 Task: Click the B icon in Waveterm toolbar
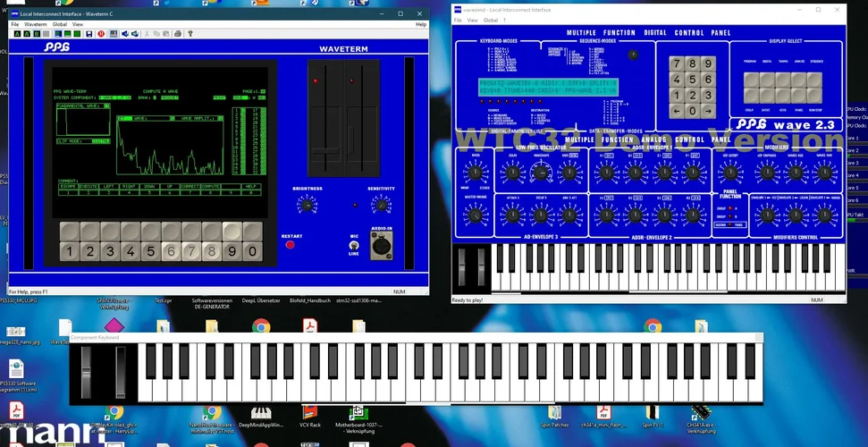click(x=37, y=34)
